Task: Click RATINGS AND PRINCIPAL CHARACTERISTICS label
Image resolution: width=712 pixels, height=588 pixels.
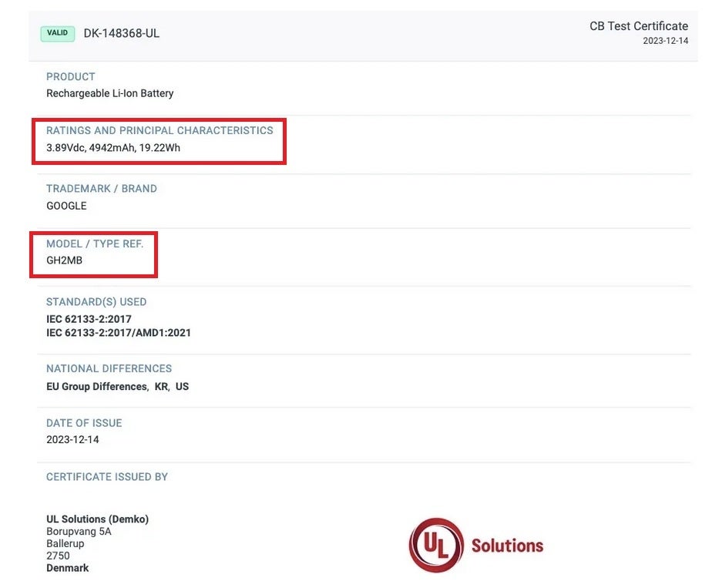Action: pyautogui.click(x=160, y=131)
